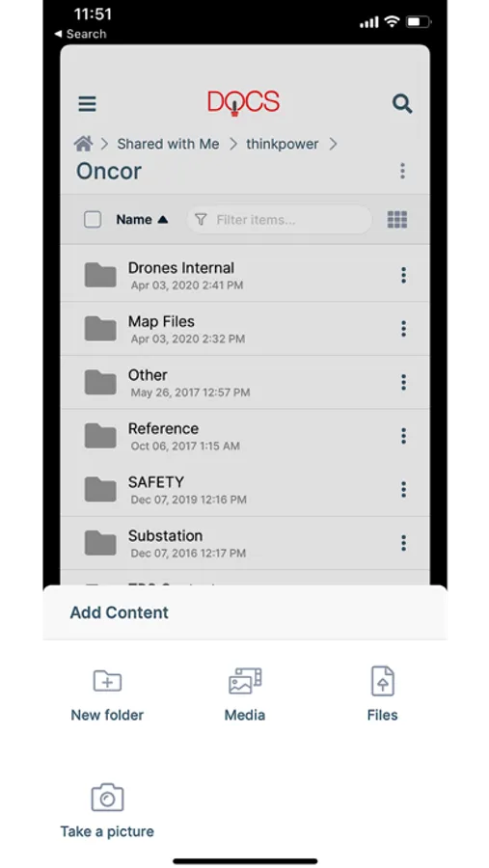Tap the search magnifier icon
This screenshot has width=489, height=868.
pos(402,103)
